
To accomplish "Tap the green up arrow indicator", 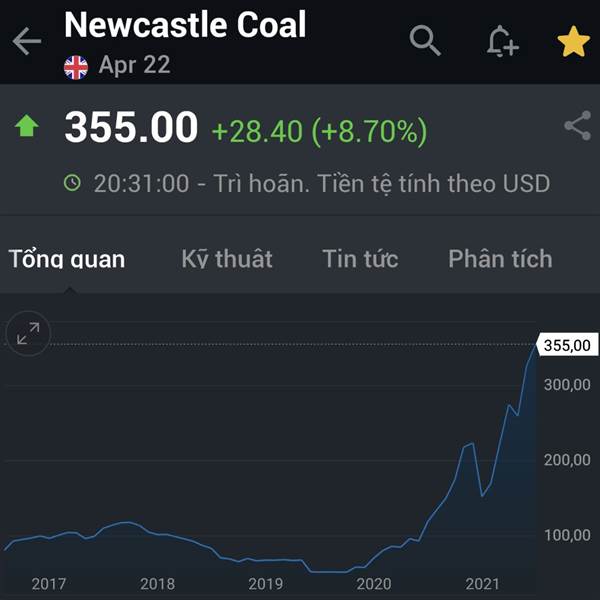I will [x=26, y=126].
